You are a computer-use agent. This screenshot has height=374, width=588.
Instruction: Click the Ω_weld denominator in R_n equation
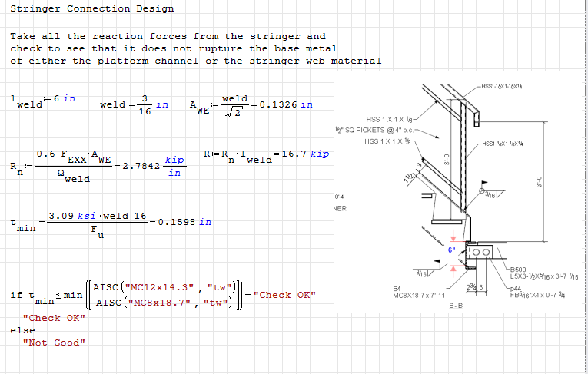click(75, 177)
